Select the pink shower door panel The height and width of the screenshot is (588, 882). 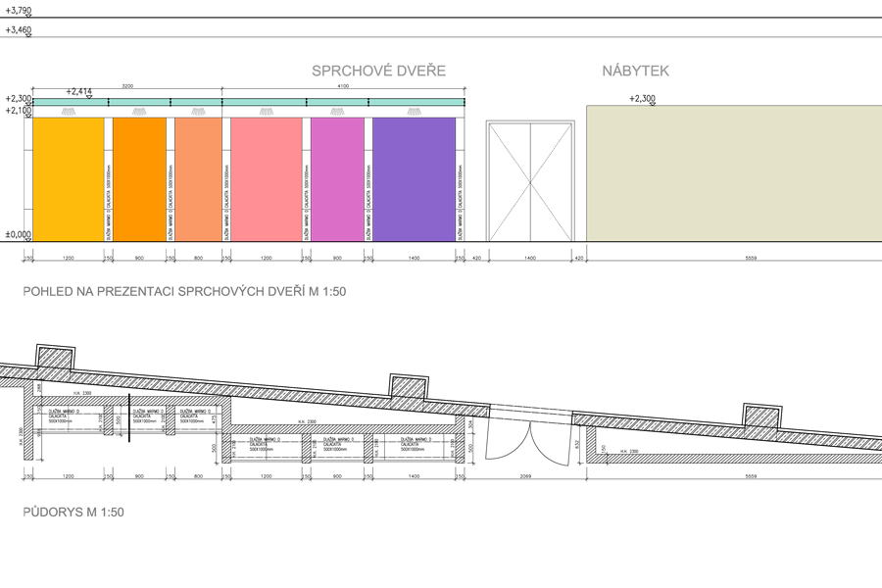tap(266, 179)
